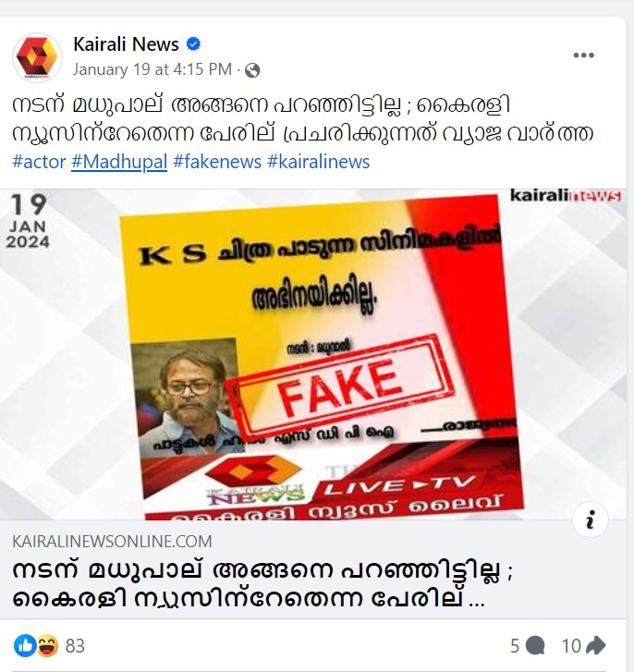
Task: Follow the #kairalinews hashtag
Action: tap(318, 162)
